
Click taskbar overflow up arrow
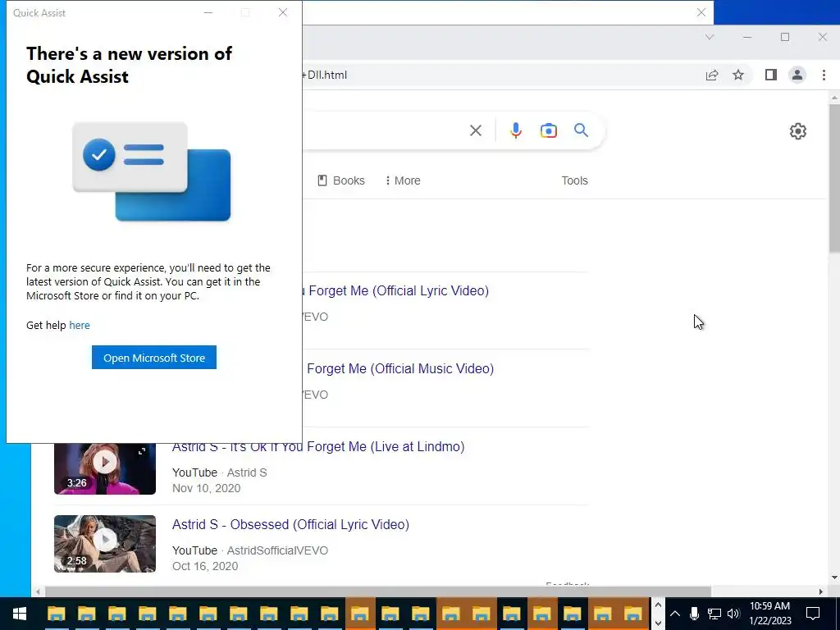[x=658, y=605]
